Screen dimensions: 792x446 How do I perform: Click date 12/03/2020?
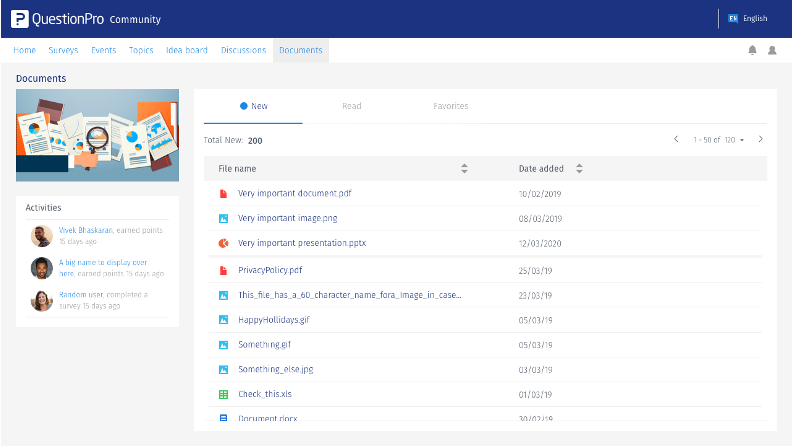539,243
